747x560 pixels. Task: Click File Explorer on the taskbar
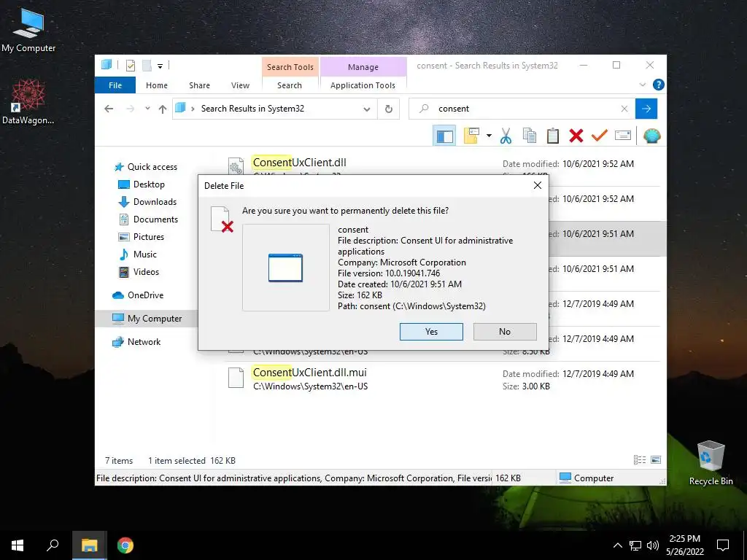point(89,545)
